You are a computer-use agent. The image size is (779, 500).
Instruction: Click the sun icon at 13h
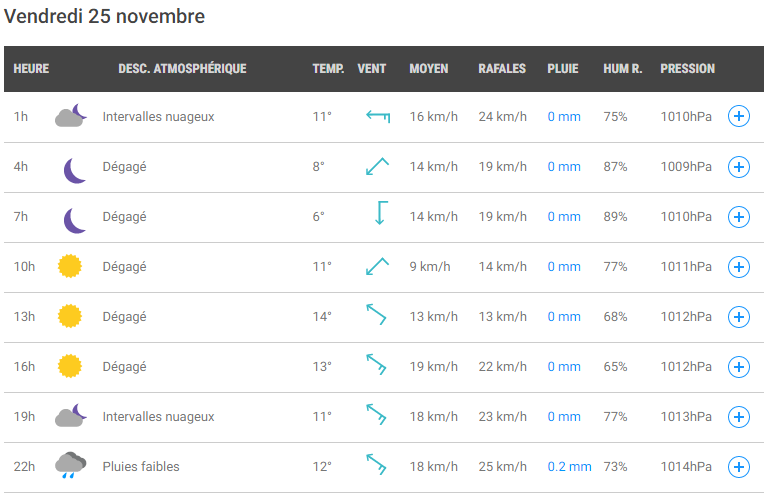click(70, 316)
